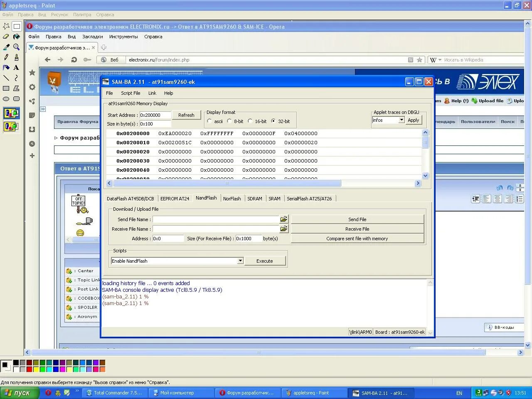The image size is (532, 399).
Task: Pick the white color swatch in palette
Action: pyautogui.click(x=16, y=369)
